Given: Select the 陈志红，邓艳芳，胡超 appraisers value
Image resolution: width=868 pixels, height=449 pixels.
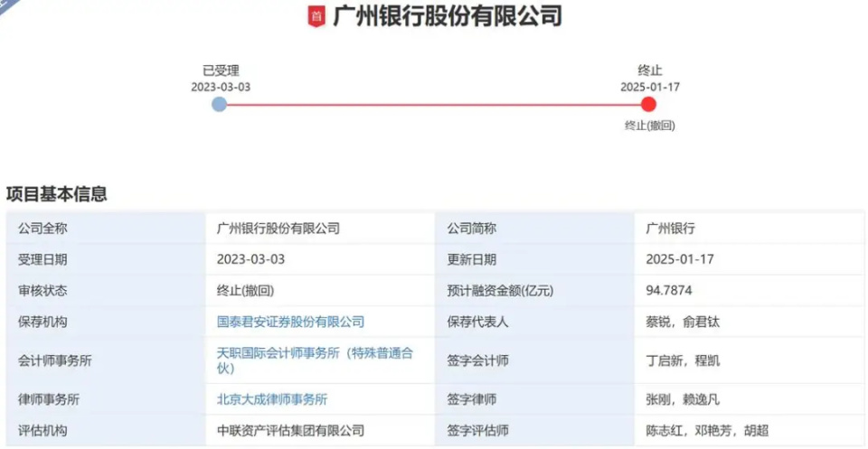Looking at the screenshot, I should click(707, 430).
